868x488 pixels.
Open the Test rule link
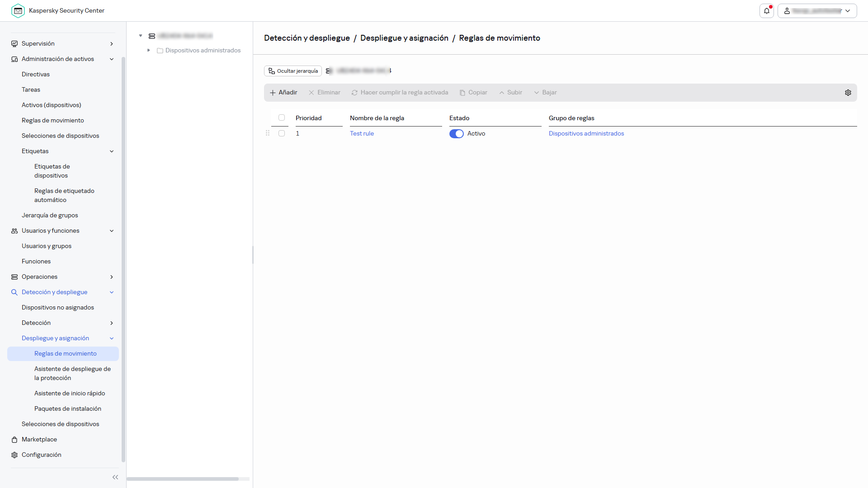362,134
